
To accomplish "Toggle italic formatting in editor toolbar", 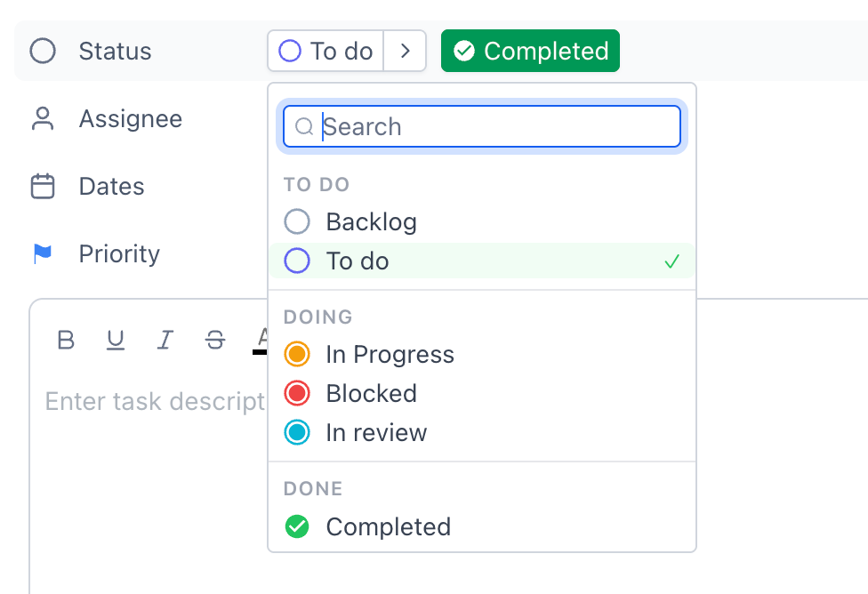I will [x=165, y=340].
